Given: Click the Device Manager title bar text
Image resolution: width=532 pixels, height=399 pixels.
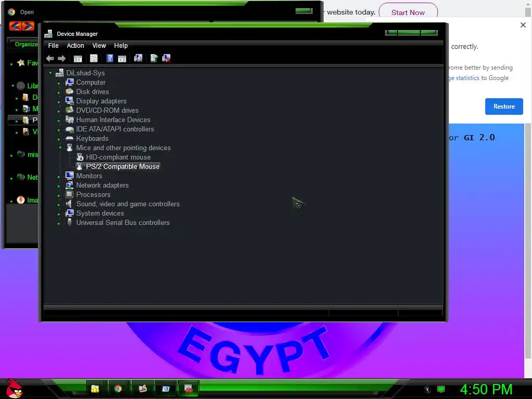Looking at the screenshot, I should (77, 34).
